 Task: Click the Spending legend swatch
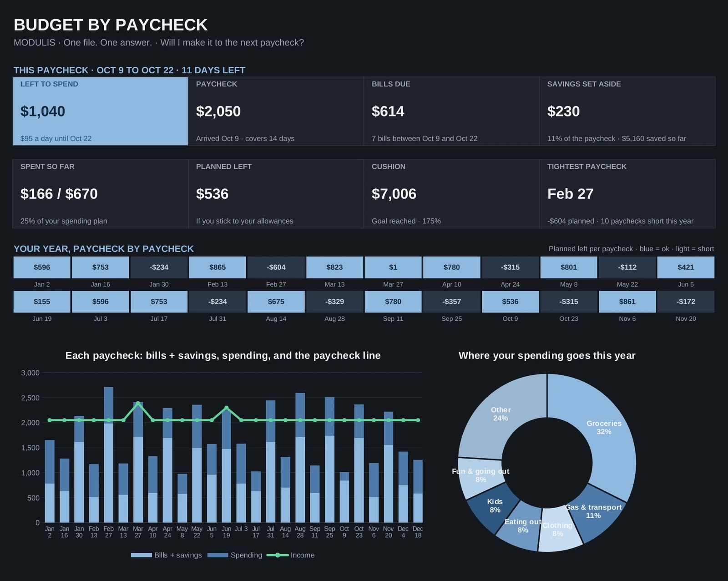pos(217,555)
